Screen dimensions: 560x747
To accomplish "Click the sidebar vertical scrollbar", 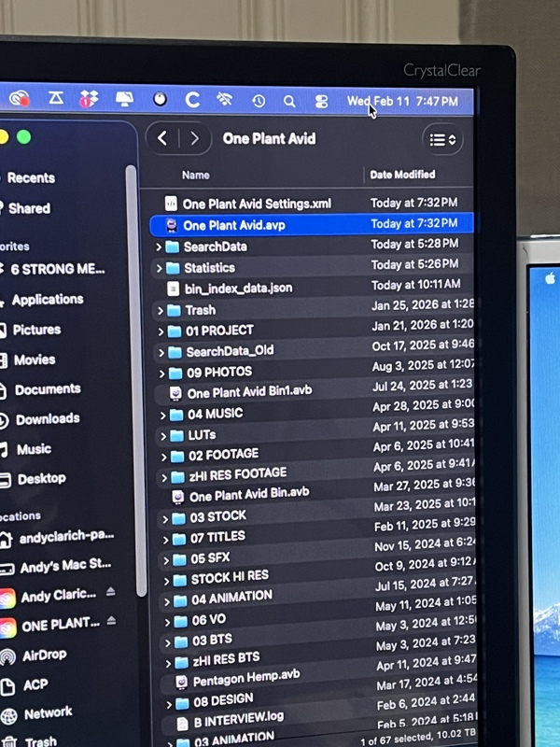I will click(x=133, y=373).
